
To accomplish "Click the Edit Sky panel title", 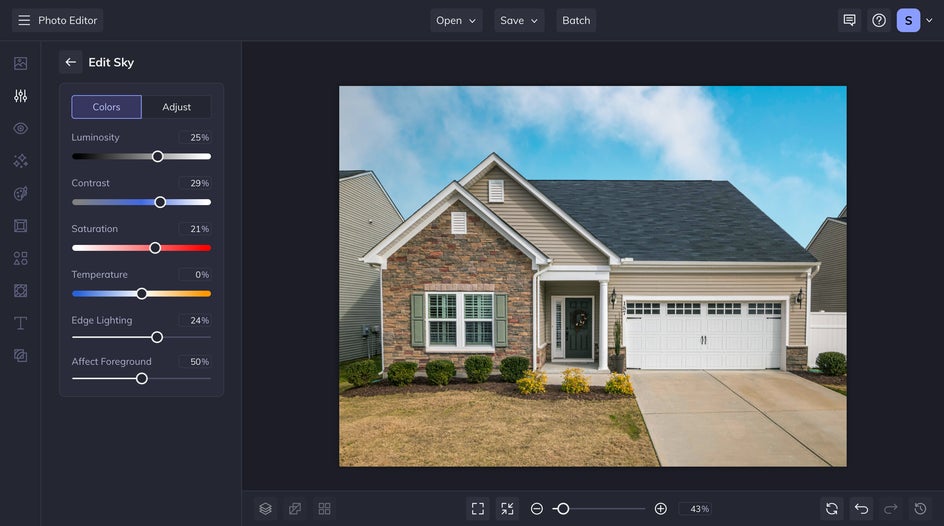I will pos(111,62).
